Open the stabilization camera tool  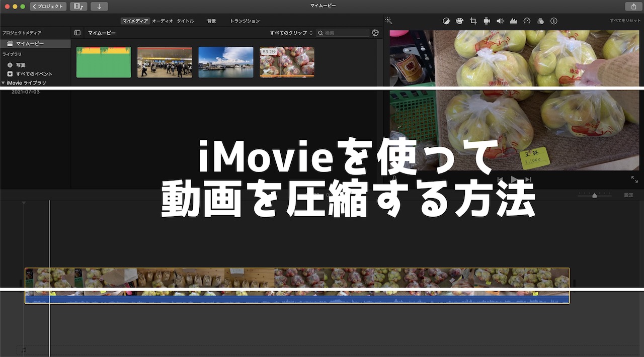pyautogui.click(x=487, y=21)
